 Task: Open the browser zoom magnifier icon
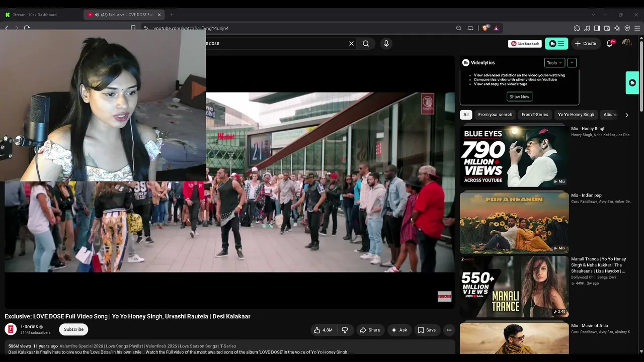pos(458,28)
